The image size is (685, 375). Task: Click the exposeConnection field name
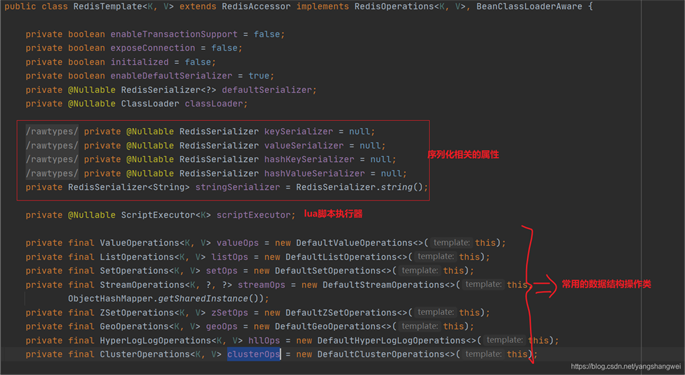(152, 48)
